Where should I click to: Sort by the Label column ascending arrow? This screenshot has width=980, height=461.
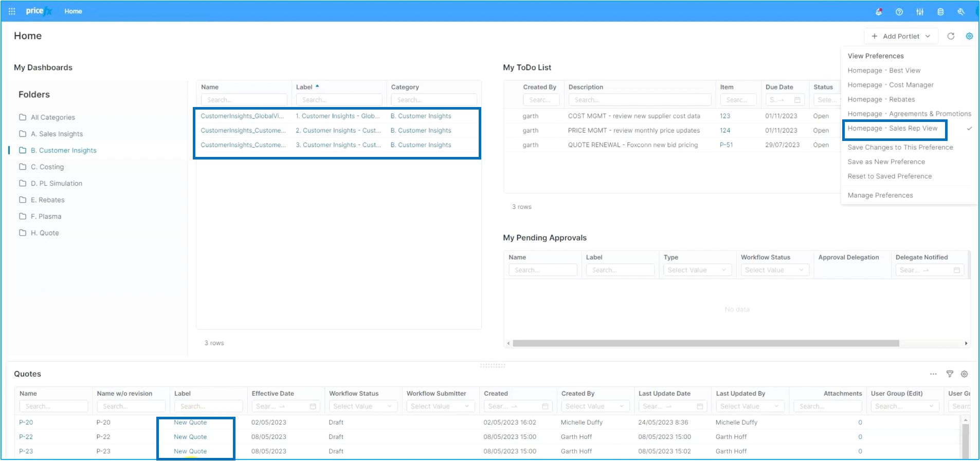point(317,86)
